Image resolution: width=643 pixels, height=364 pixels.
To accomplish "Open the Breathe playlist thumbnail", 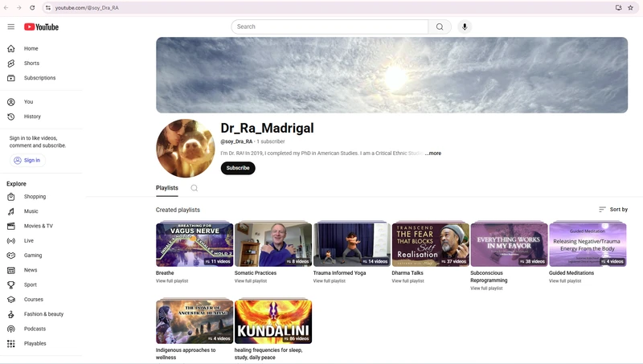I will click(x=195, y=245).
